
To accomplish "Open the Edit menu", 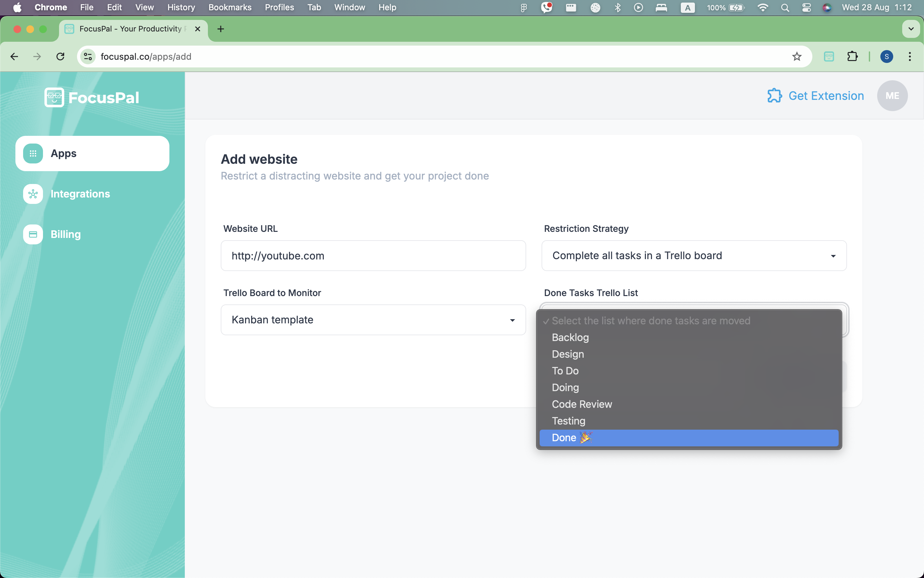I will point(114,7).
